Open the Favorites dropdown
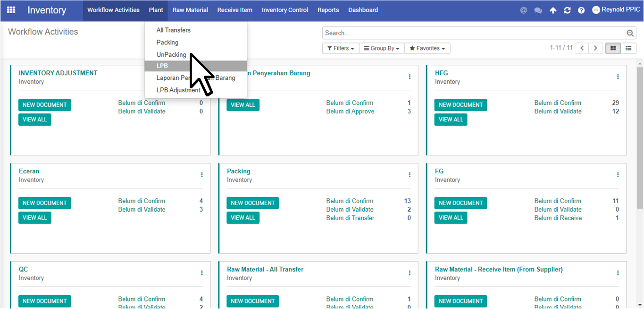Viewport: 644px width, 309px height. [x=427, y=48]
